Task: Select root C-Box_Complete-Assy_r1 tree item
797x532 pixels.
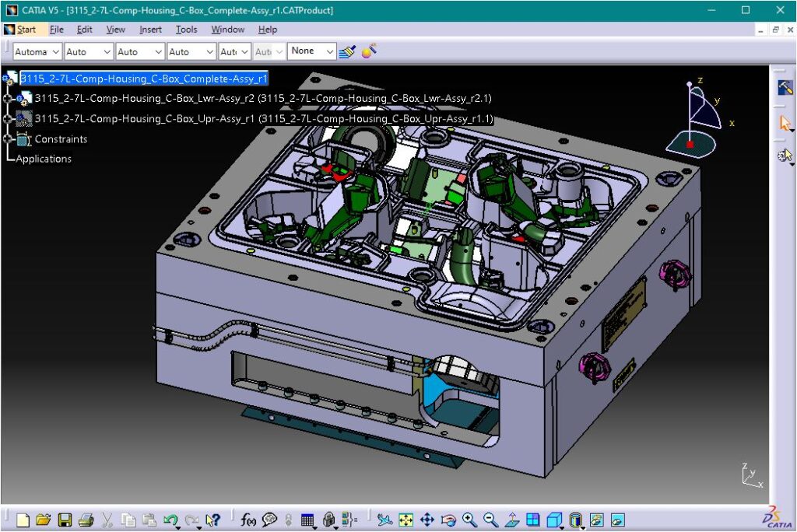Action: pos(144,79)
